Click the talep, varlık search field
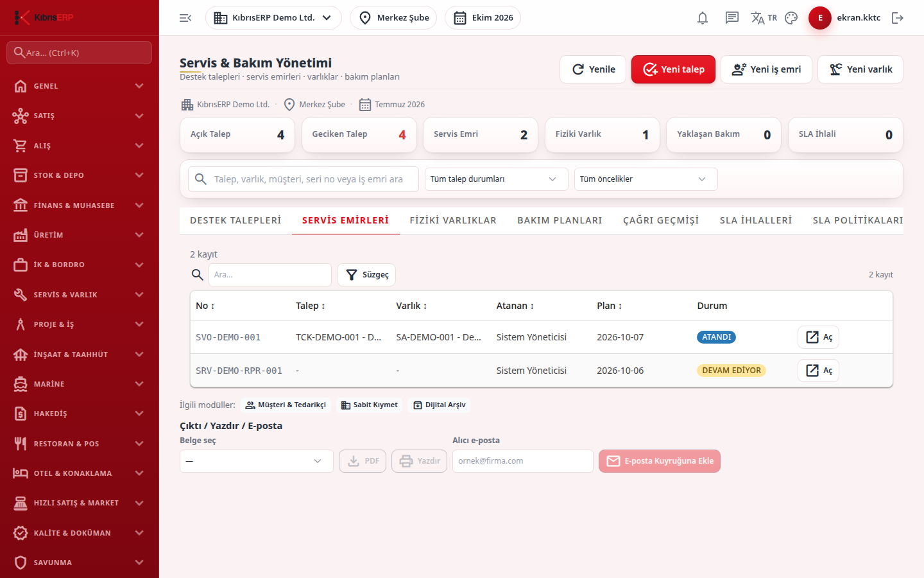This screenshot has width=924, height=578. coord(304,179)
